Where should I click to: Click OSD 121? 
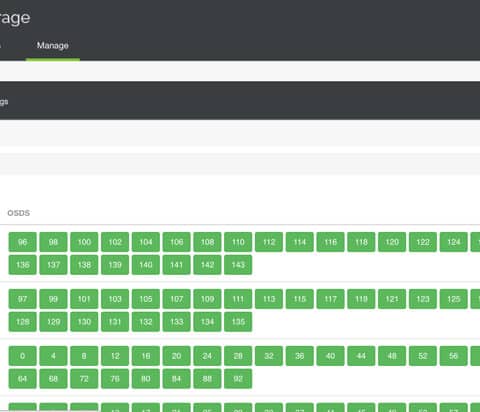point(392,299)
